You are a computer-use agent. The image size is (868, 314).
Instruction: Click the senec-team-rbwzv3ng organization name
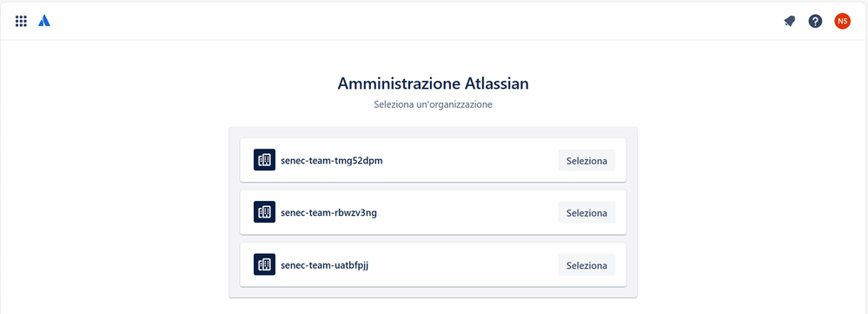(328, 212)
